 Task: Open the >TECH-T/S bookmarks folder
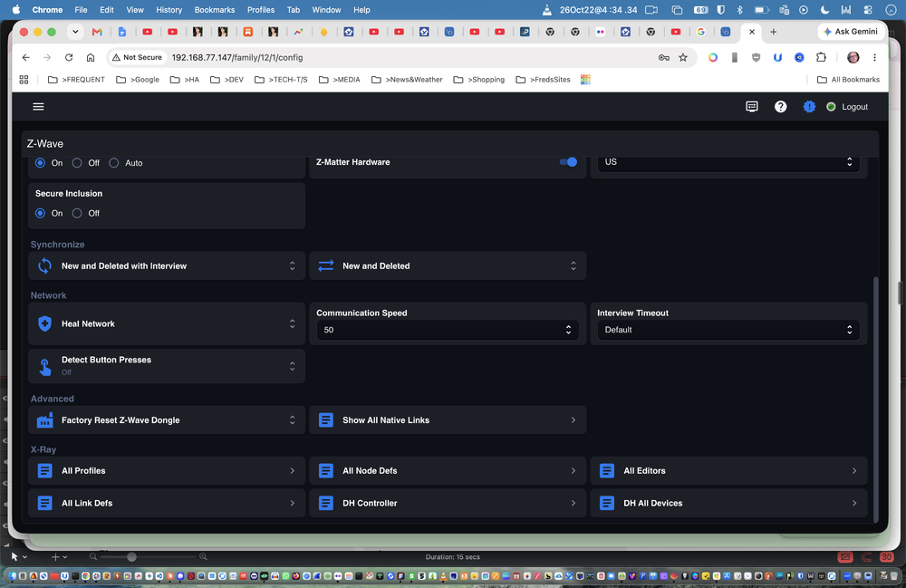click(281, 80)
